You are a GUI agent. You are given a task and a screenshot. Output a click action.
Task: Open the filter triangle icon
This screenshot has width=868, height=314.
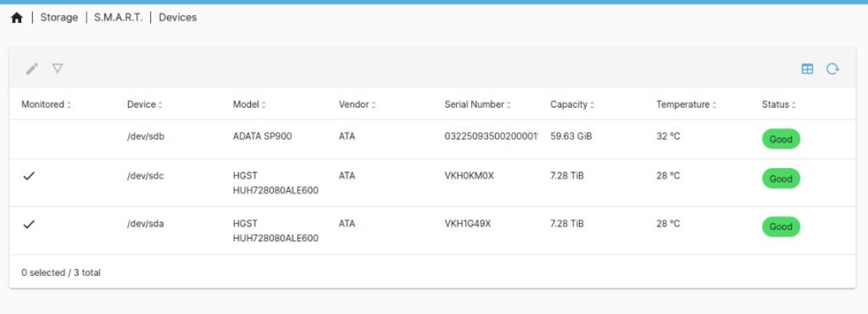tap(58, 68)
